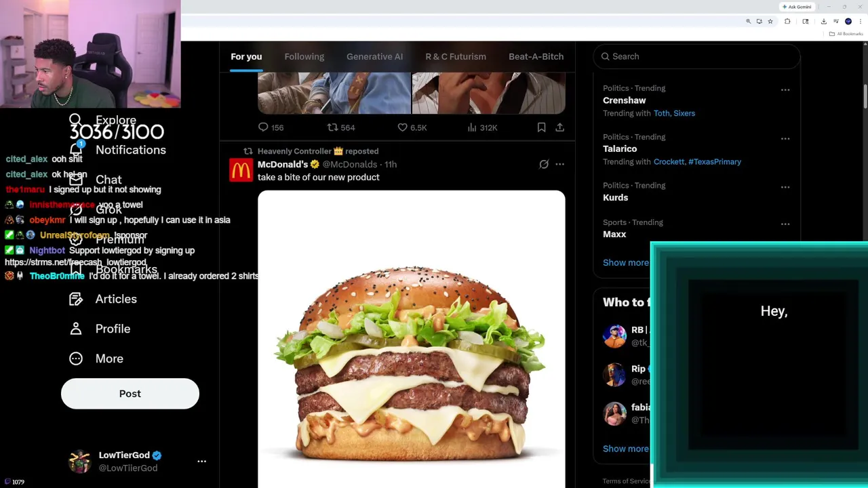
Task: Switch to the Following tab
Action: [304, 56]
